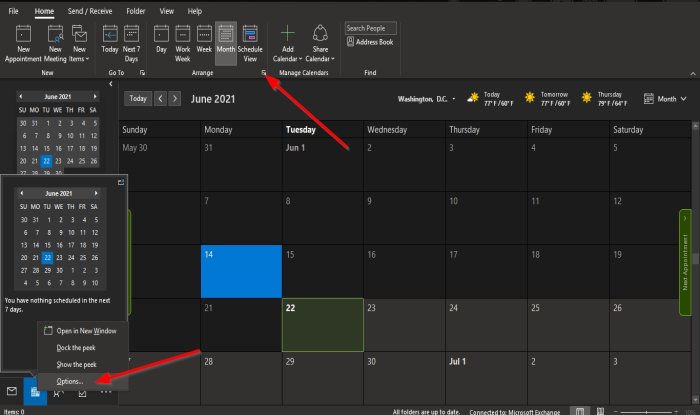Click the Today button above calendar
The width and height of the screenshot is (700, 415).
click(138, 99)
